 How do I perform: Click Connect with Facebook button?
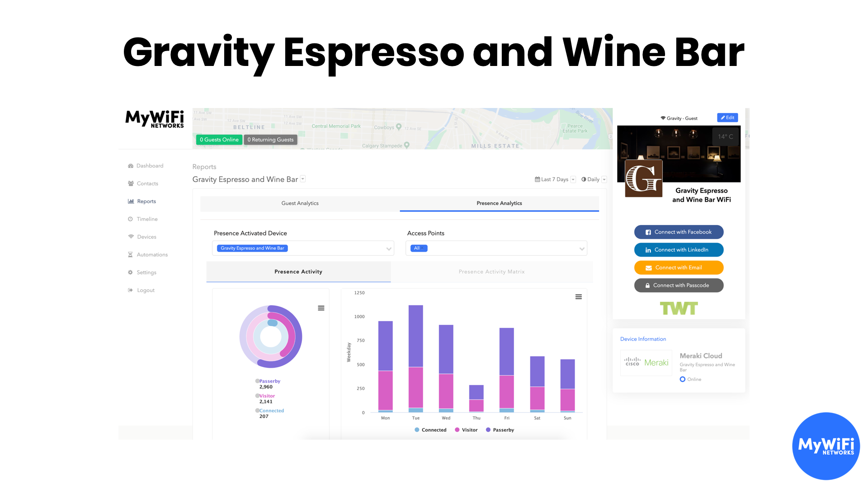679,231
